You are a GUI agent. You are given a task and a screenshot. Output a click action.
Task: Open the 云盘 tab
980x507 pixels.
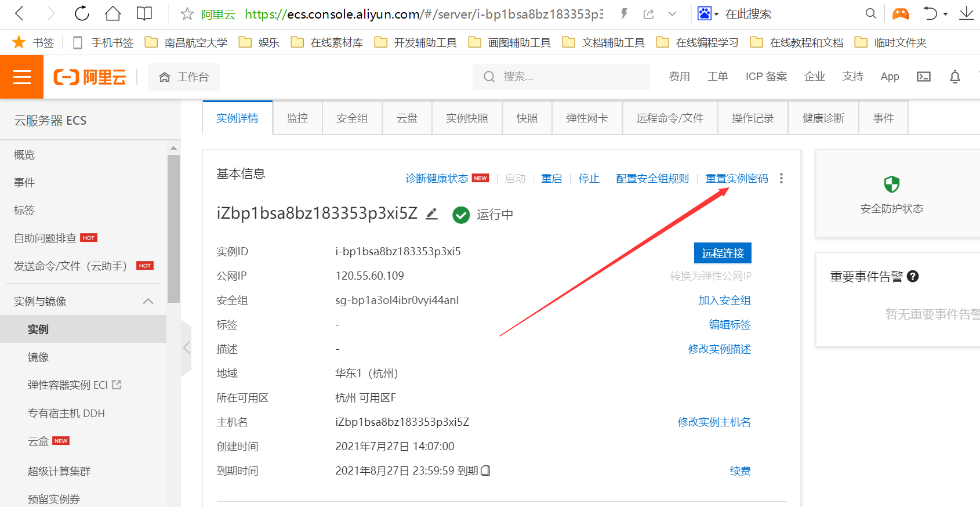click(x=407, y=118)
